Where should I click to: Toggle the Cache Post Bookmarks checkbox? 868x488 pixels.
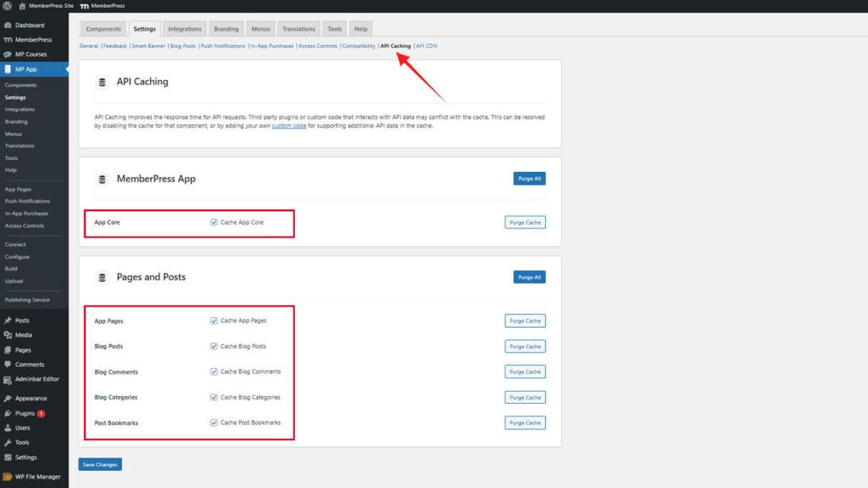click(214, 422)
